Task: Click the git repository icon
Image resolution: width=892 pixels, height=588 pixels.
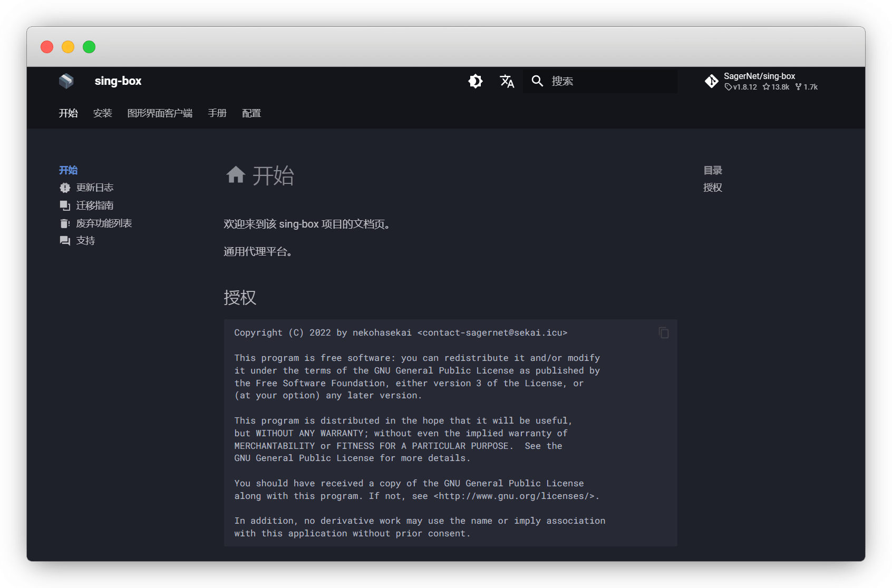Action: tap(711, 81)
